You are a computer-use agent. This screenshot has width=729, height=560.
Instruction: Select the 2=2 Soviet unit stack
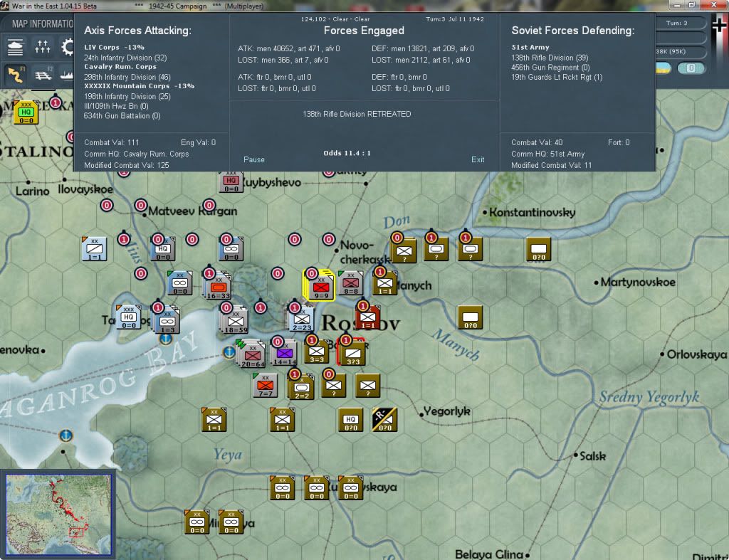click(x=302, y=388)
